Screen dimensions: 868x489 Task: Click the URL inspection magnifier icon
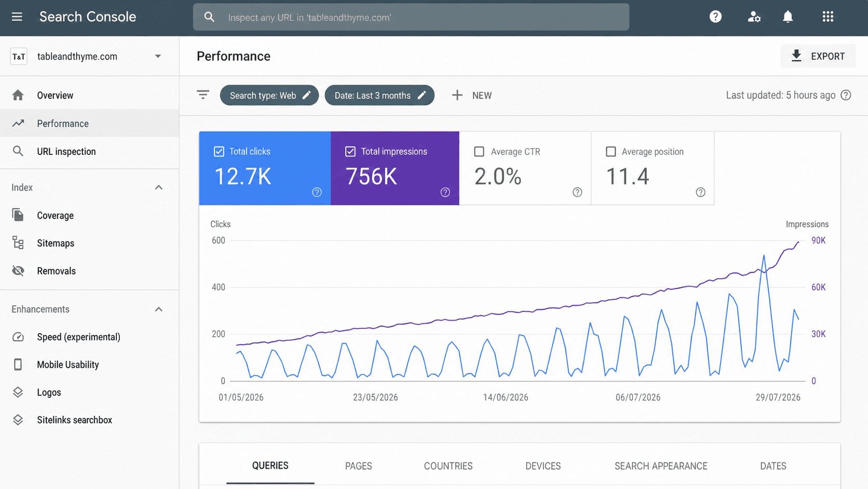tap(18, 151)
